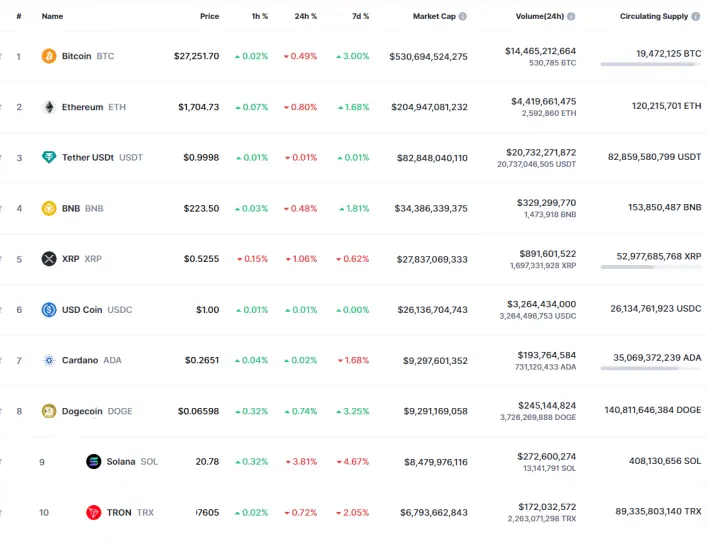Sort by the # rank column header
Image resolution: width=707 pixels, height=544 pixels.
pyautogui.click(x=19, y=16)
